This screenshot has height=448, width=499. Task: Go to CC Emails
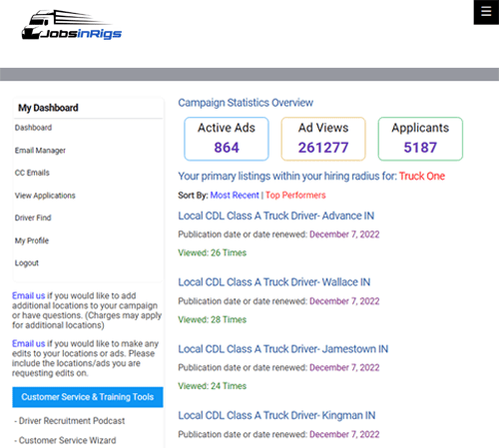32,173
